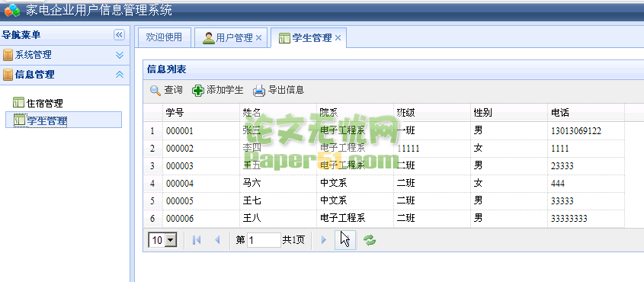Viewport: 644px width, 282px height.
Task: Click the page number input field
Action: [264, 240]
